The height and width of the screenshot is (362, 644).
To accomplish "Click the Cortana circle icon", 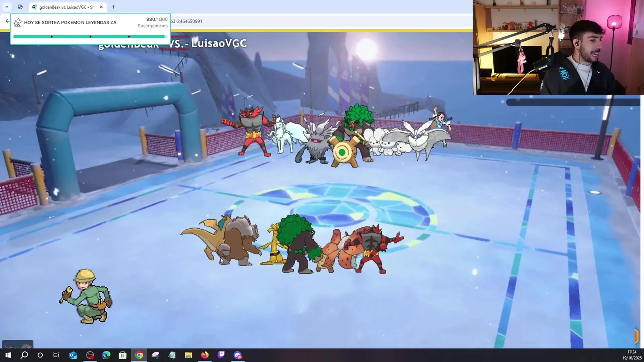I will pos(40,355).
